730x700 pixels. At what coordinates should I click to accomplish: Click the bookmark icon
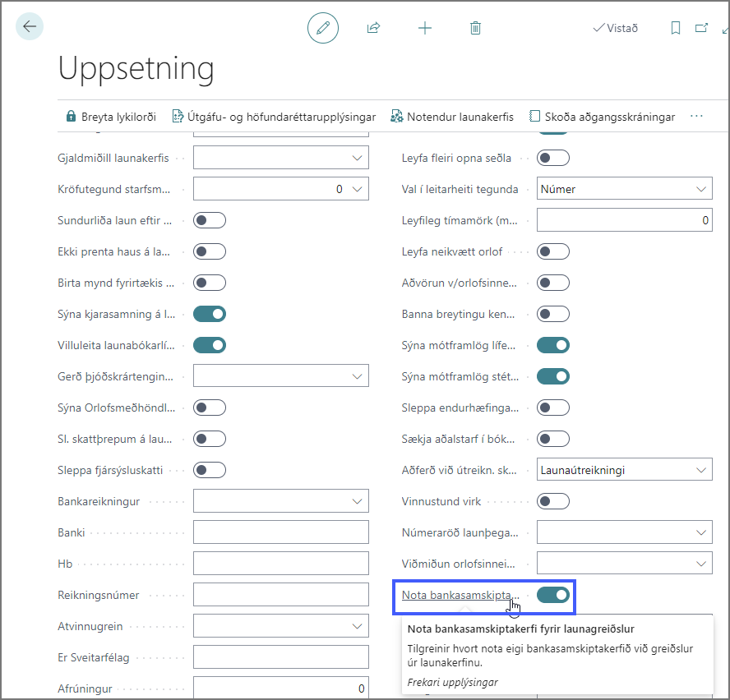[676, 28]
